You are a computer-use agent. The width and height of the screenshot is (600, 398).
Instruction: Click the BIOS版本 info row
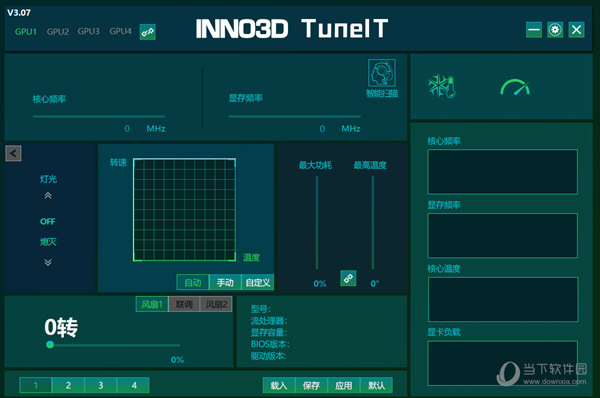[270, 344]
